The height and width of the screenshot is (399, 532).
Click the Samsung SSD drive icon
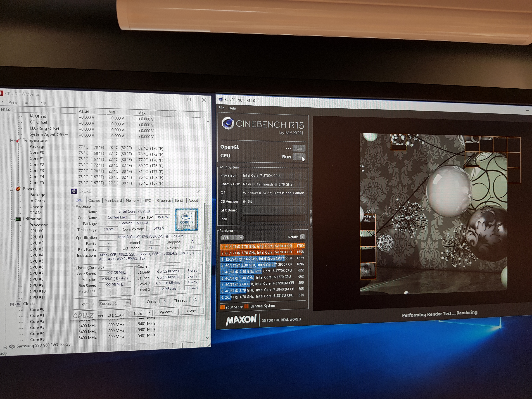[x=12, y=347]
